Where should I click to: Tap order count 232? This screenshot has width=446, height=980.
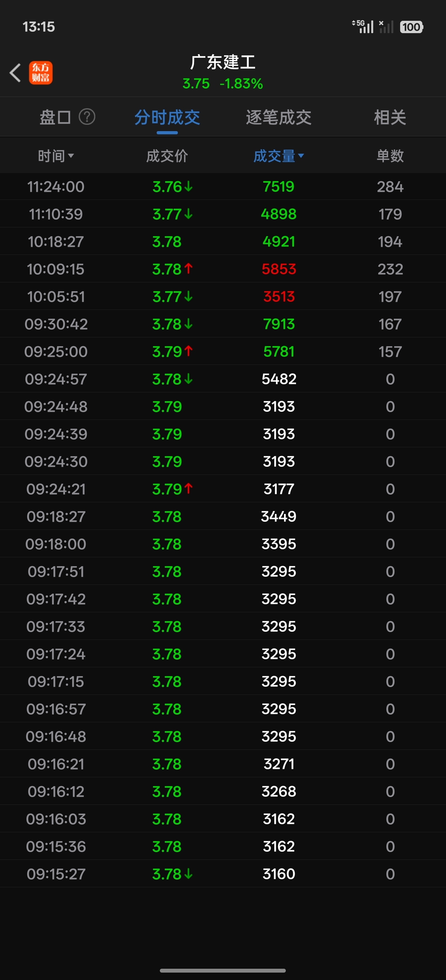point(390,269)
